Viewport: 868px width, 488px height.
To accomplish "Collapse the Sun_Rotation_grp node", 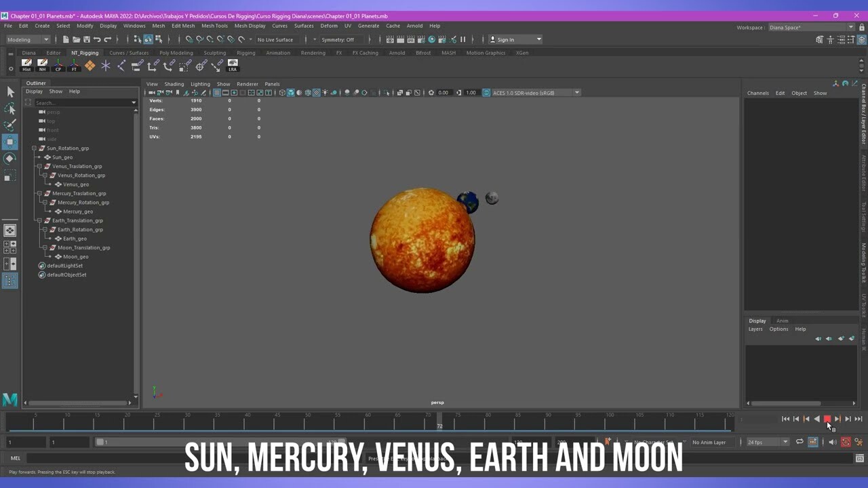I will (x=34, y=148).
